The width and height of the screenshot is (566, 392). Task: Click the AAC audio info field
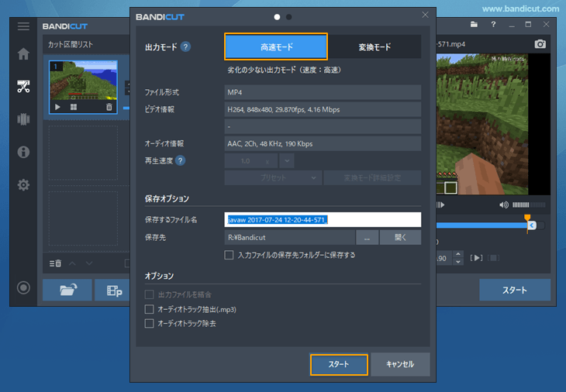coord(323,143)
